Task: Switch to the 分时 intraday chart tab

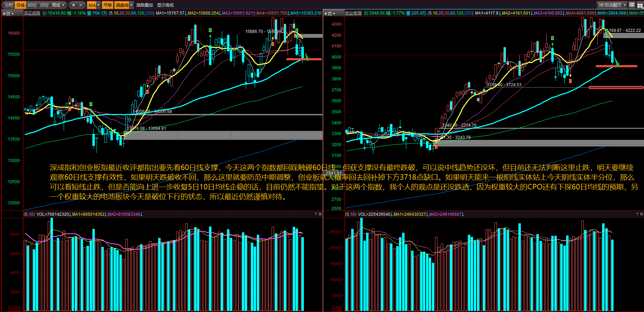Action: pyautogui.click(x=9, y=5)
